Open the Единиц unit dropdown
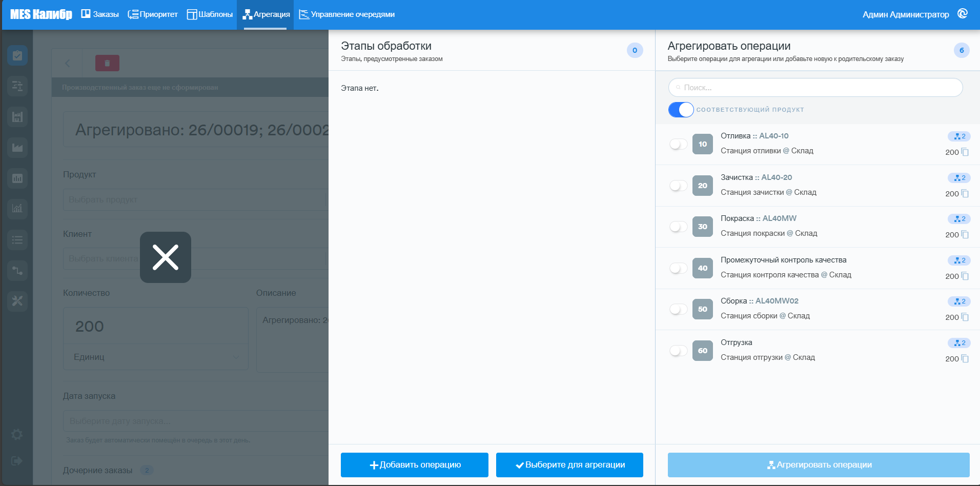980x486 pixels. (156, 357)
